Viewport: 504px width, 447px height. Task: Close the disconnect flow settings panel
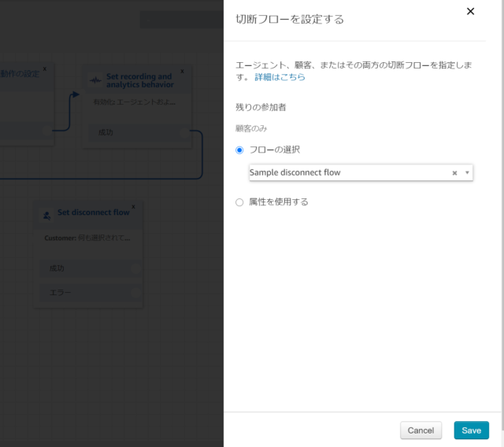(x=470, y=12)
